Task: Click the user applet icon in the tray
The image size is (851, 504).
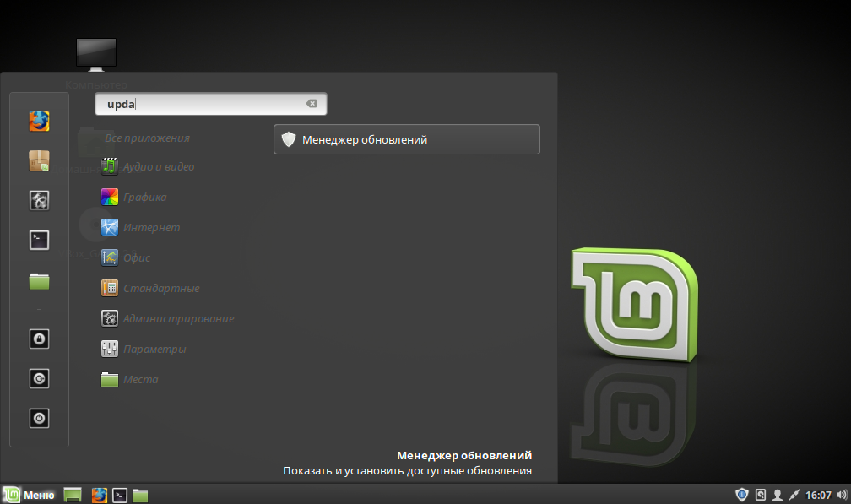Action: tap(777, 495)
